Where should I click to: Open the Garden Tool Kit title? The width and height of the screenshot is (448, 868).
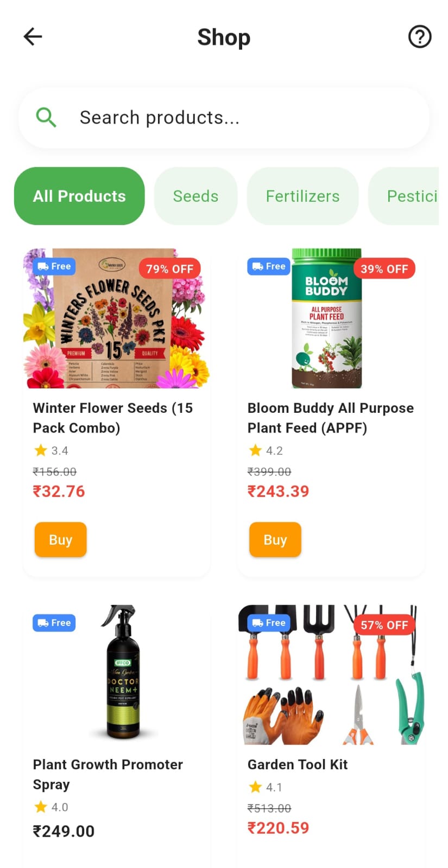(298, 764)
